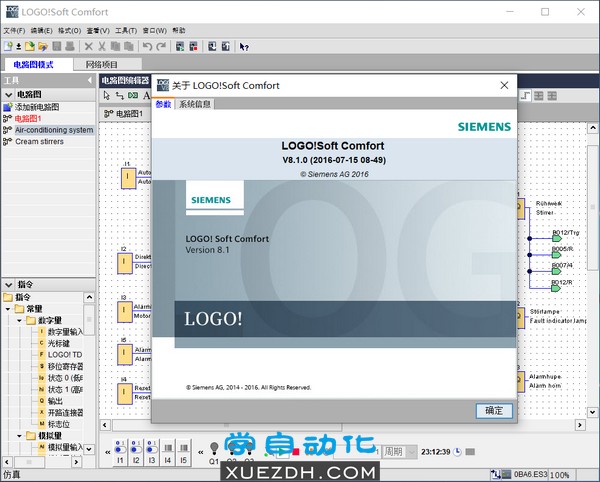600x482 pixels.
Task: Click the connection status icon in status bar
Action: [x=496, y=474]
